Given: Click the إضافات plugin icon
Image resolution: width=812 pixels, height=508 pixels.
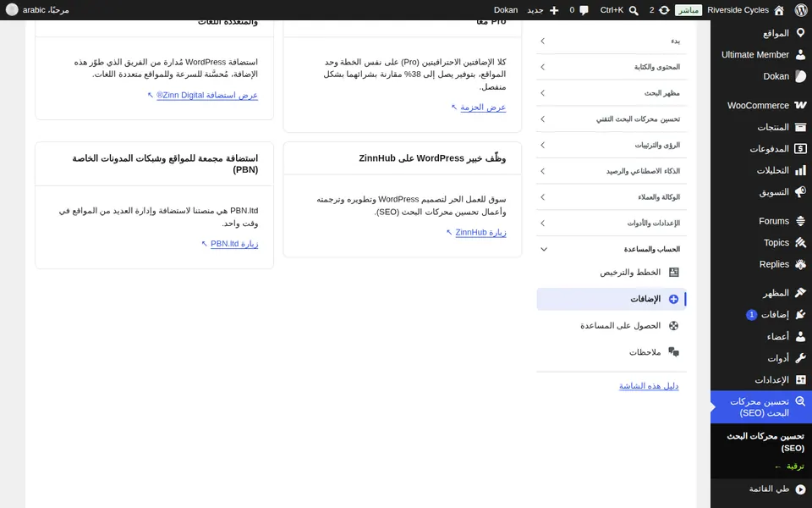Looking at the screenshot, I should (x=801, y=315).
